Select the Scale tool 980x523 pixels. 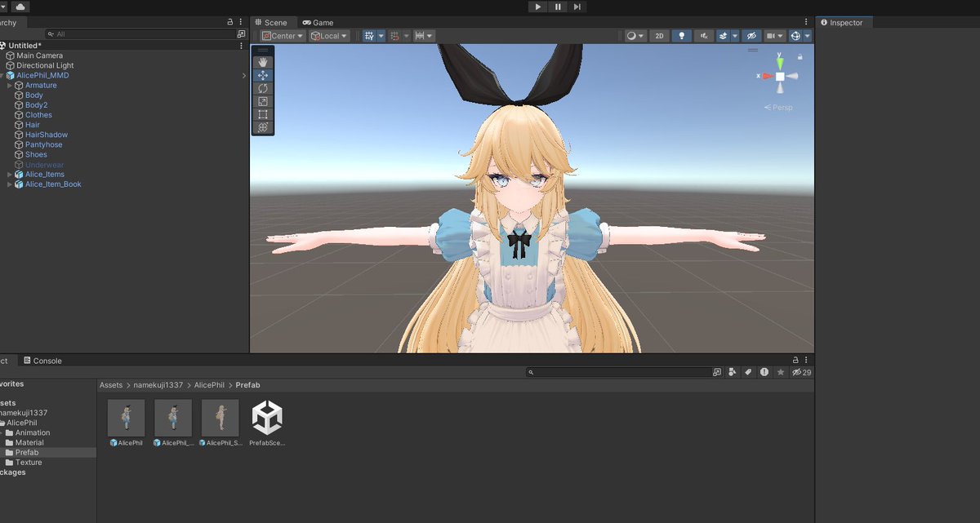pyautogui.click(x=263, y=101)
